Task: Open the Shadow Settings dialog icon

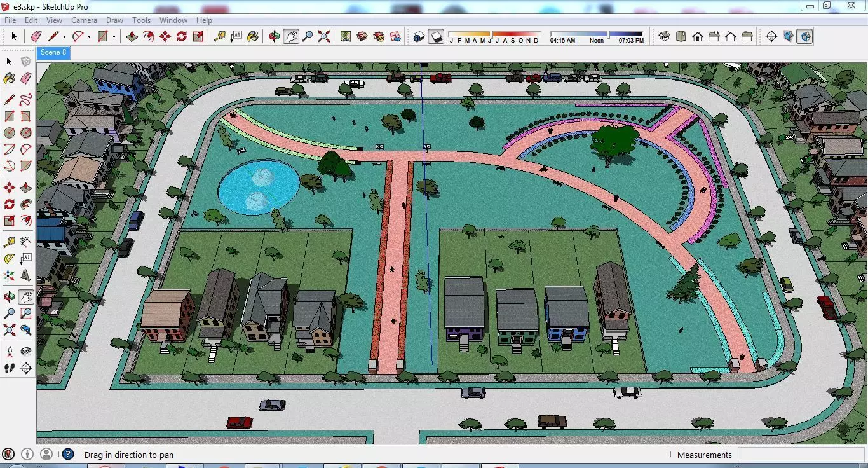Action: [x=419, y=36]
